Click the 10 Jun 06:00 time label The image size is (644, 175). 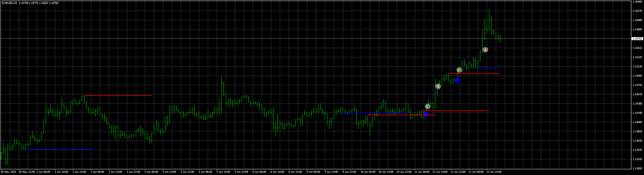(x=368, y=172)
